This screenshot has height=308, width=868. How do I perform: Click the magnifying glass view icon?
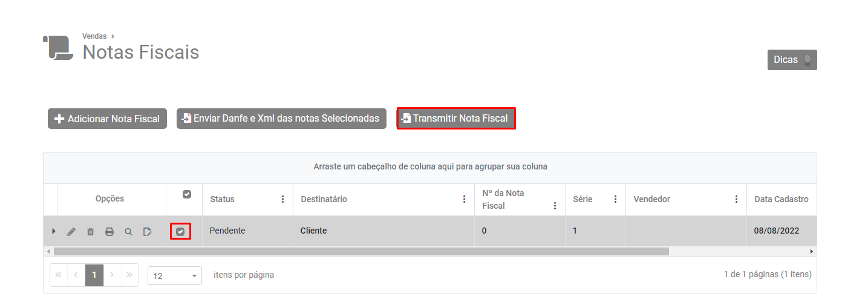coord(128,231)
